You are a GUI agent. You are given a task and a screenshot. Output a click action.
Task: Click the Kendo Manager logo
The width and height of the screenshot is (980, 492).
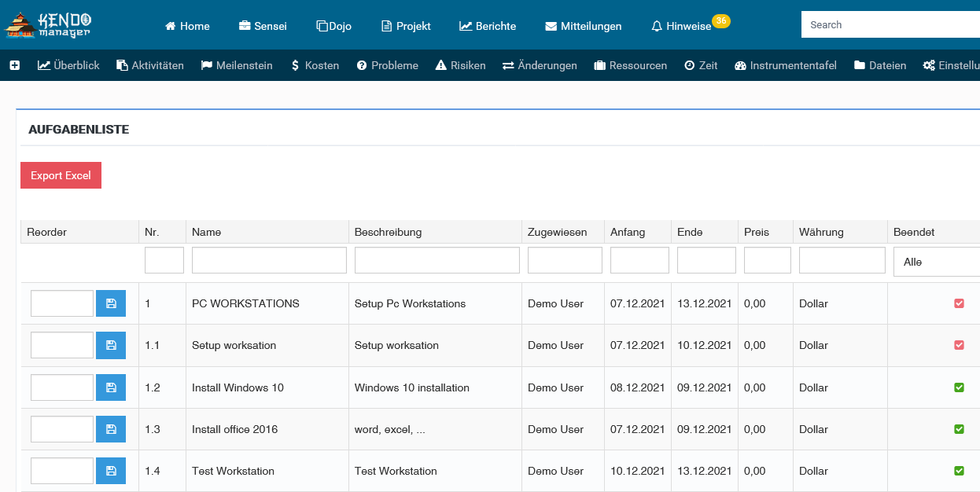(49, 24)
